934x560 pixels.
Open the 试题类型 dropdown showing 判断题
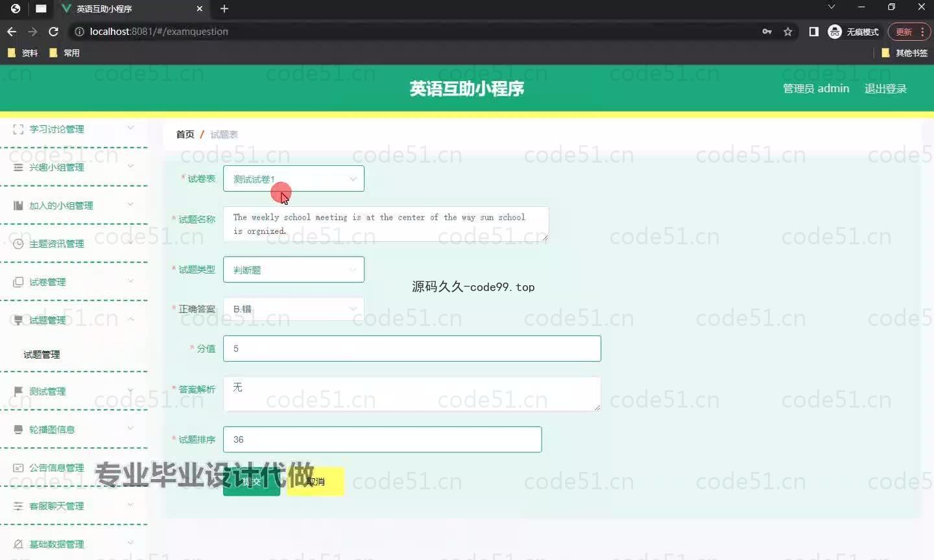[x=293, y=270]
